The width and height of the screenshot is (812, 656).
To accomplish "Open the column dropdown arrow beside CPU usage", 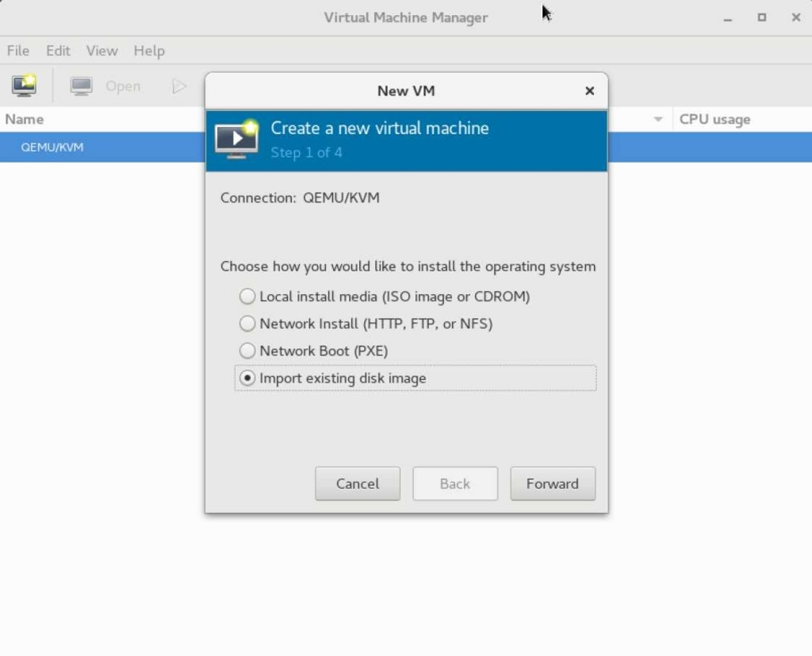I will tap(658, 119).
